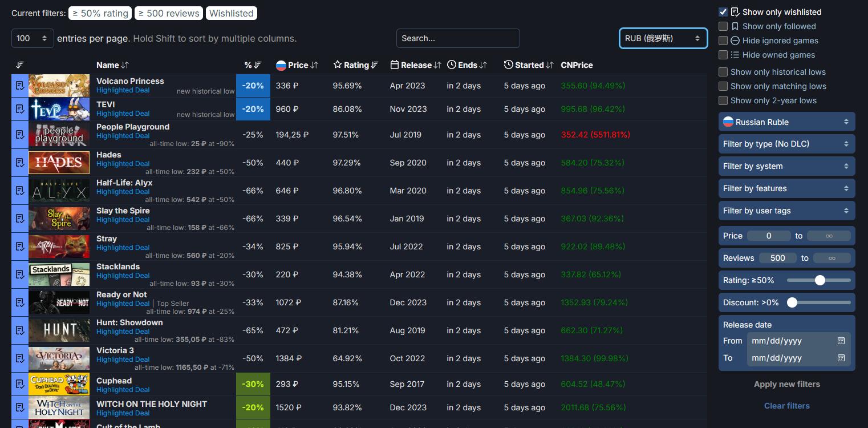Click the Cuphead game thumbnail

pyautogui.click(x=59, y=384)
